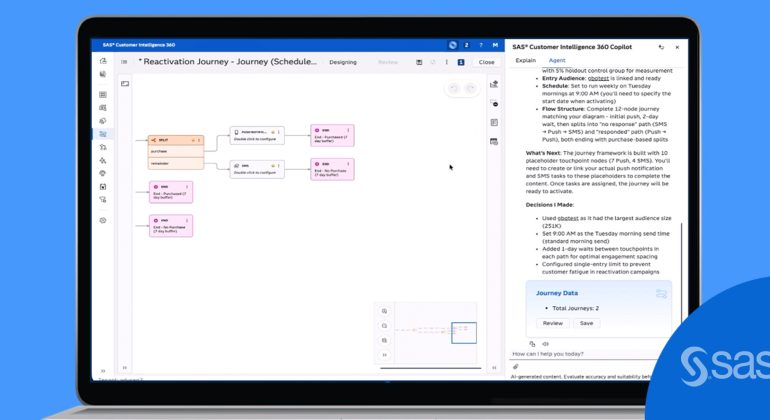Open the M user profile menu
The image size is (770, 420).
click(495, 45)
